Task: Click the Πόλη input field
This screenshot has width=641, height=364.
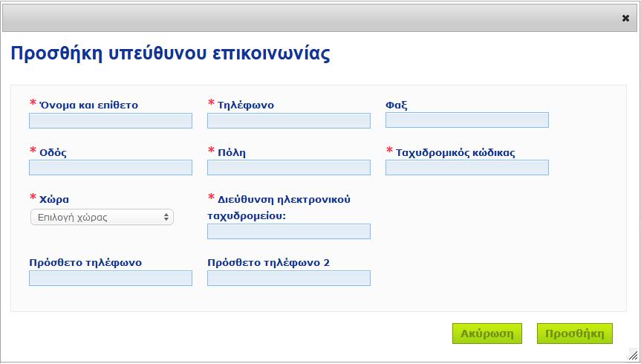Action: [x=289, y=168]
